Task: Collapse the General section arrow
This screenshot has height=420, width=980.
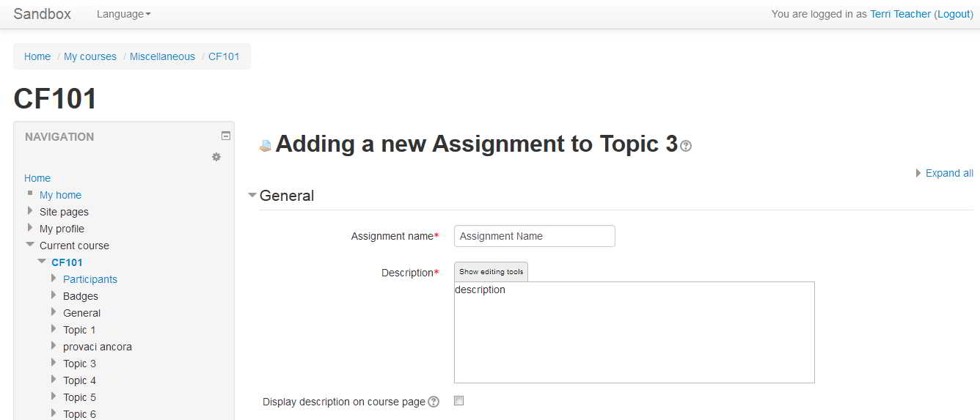Action: tap(252, 195)
